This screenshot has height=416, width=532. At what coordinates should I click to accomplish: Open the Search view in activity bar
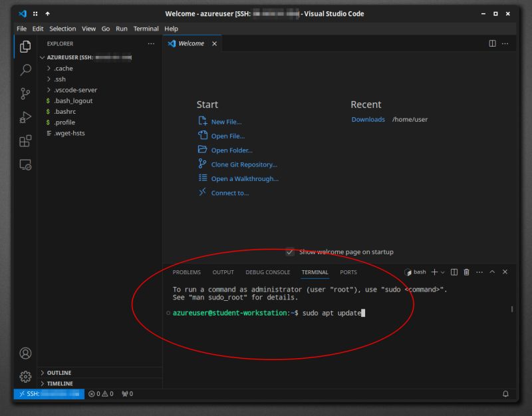[x=25, y=70]
